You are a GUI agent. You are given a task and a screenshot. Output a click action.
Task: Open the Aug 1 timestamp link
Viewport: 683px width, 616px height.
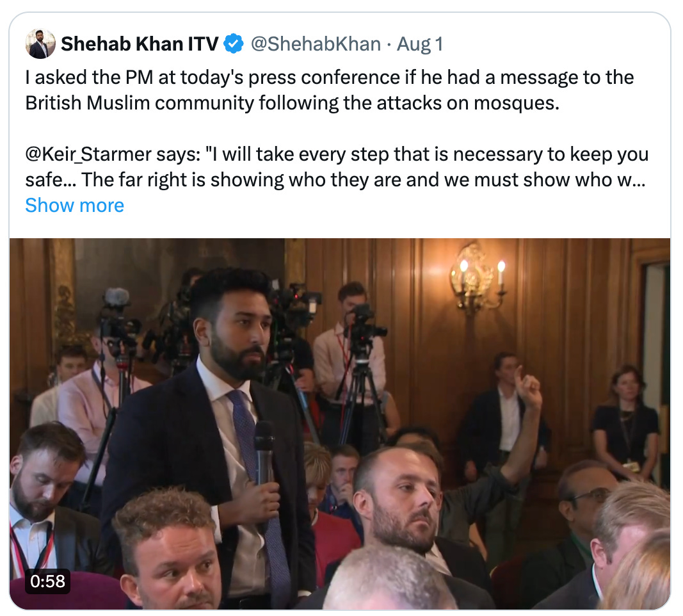click(420, 44)
